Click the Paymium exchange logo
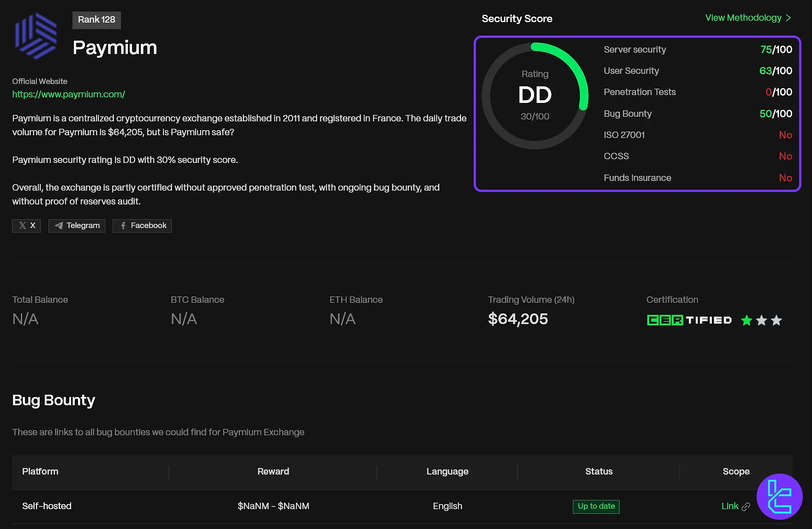 tap(36, 36)
